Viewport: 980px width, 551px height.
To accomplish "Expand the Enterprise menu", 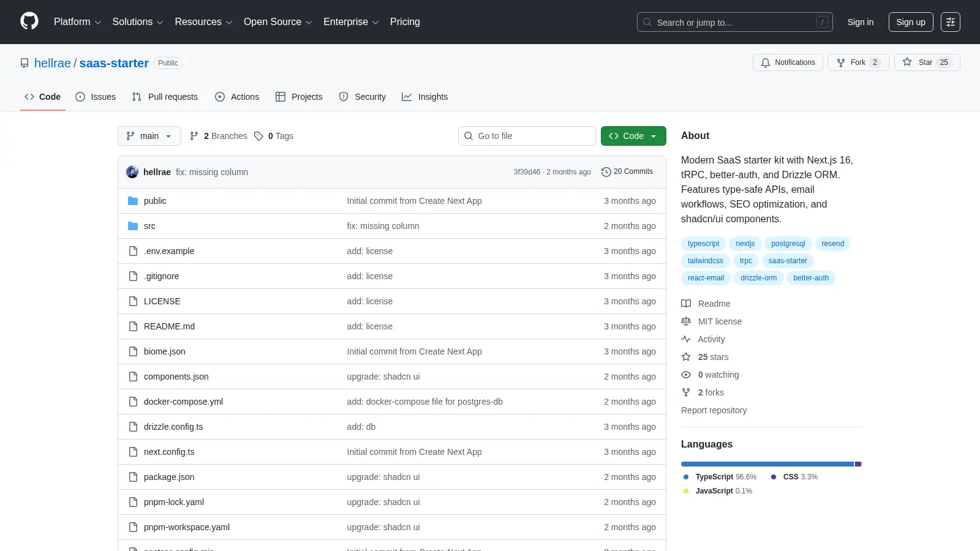I will 351,22.
